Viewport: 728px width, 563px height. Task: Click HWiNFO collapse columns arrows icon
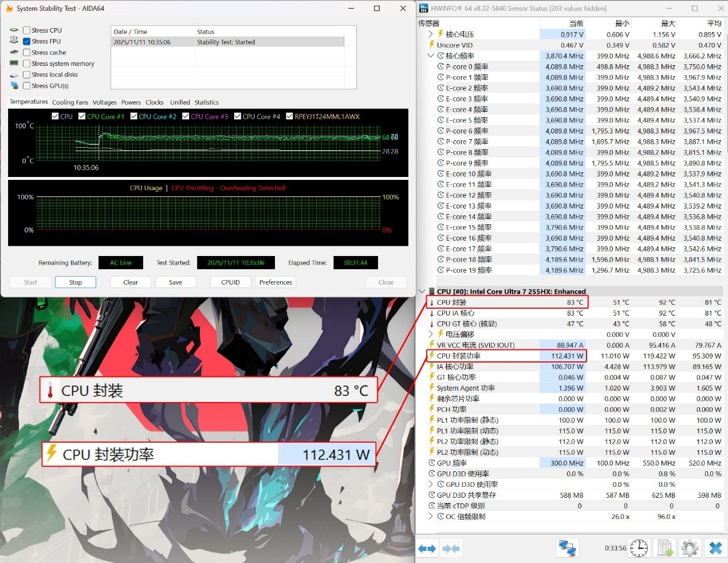451,548
